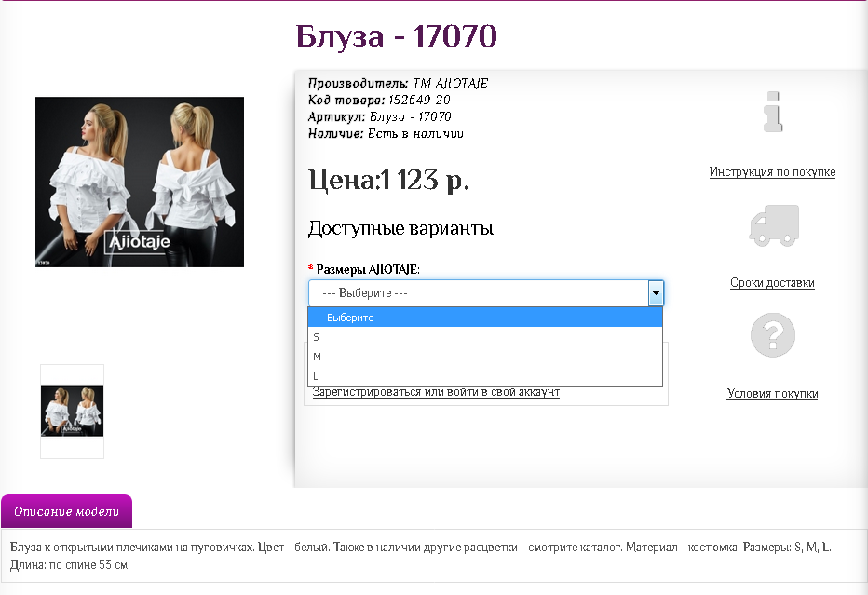Click the info icon above Инструкция по покупке
868x595 pixels.
click(773, 112)
